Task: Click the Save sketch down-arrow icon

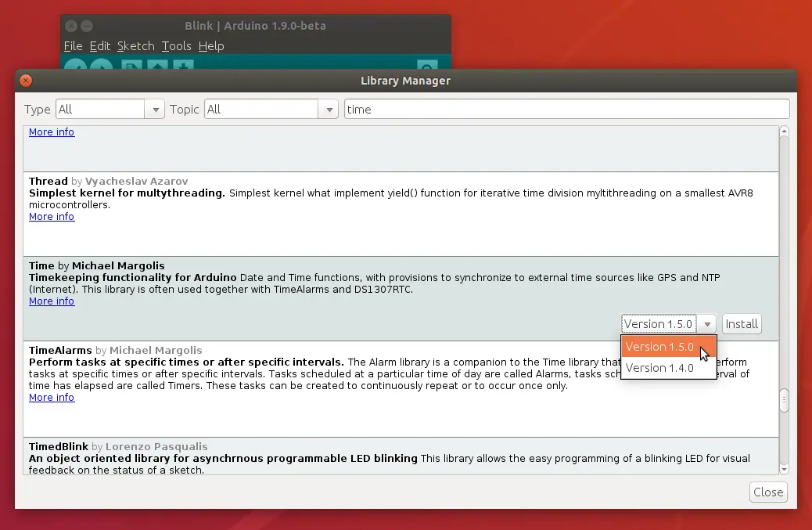Action: click(x=183, y=67)
